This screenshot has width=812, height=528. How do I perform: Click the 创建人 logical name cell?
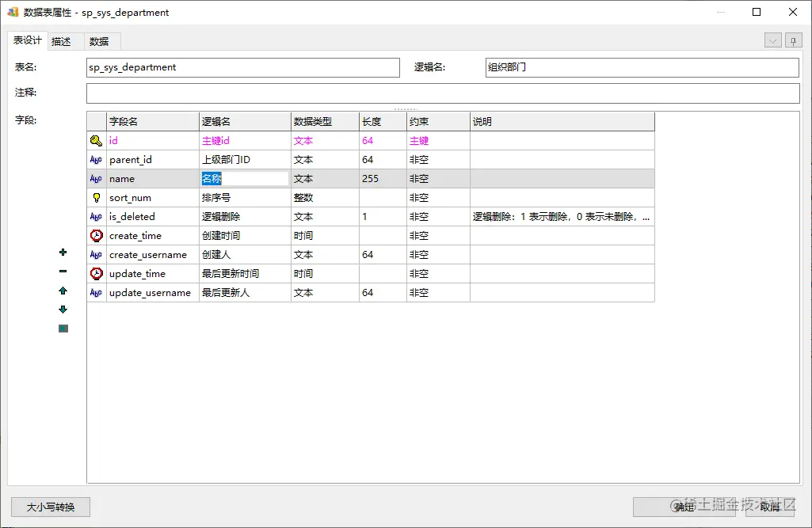tap(245, 255)
